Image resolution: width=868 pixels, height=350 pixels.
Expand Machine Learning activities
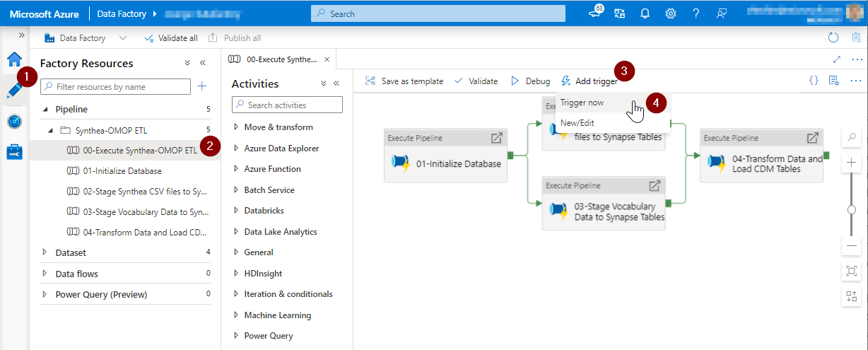[236, 315]
